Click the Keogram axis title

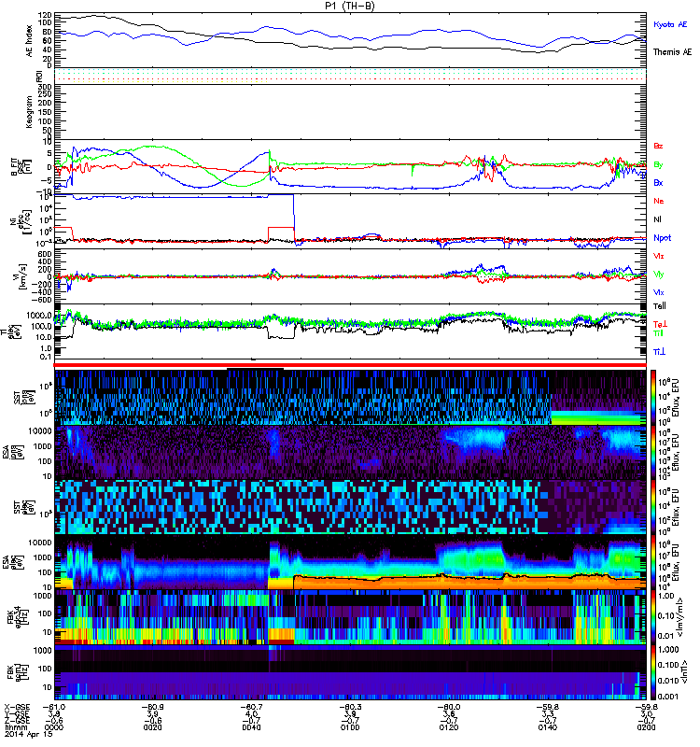(29, 112)
